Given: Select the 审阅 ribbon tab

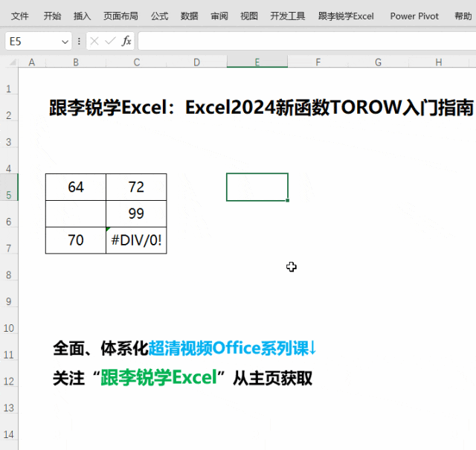Looking at the screenshot, I should [x=219, y=16].
